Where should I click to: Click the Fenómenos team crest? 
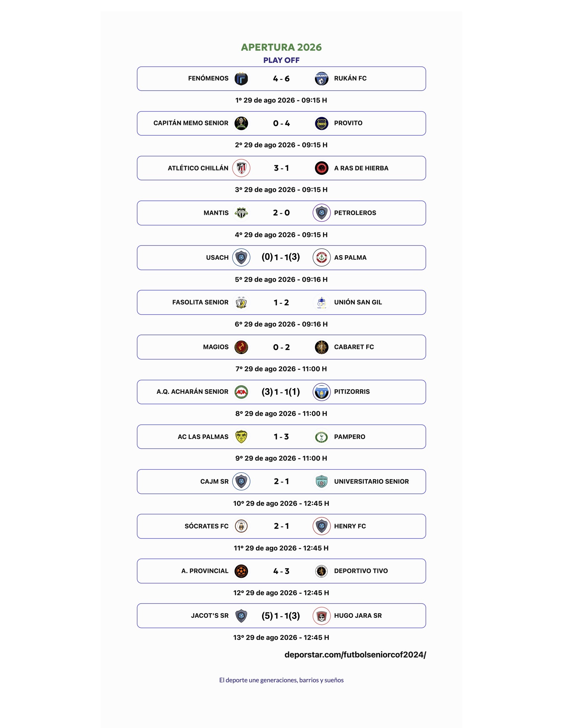[241, 79]
